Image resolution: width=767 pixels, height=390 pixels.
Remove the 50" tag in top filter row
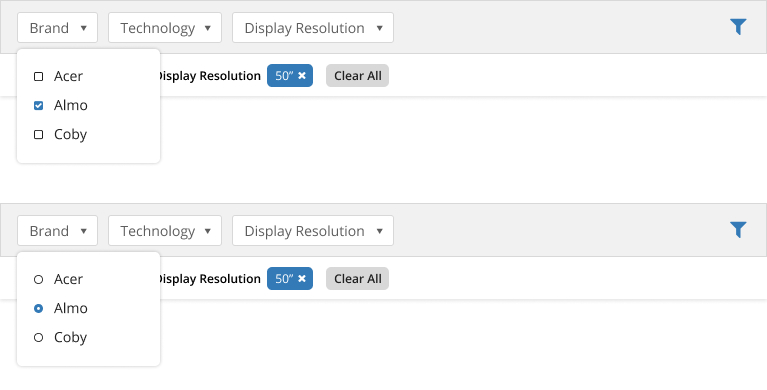302,75
